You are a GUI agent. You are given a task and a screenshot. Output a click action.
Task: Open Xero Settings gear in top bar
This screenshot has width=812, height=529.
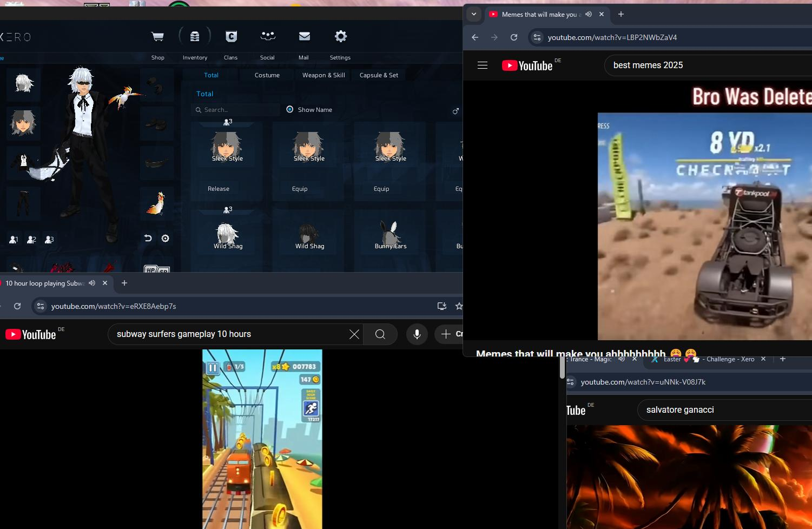(340, 36)
